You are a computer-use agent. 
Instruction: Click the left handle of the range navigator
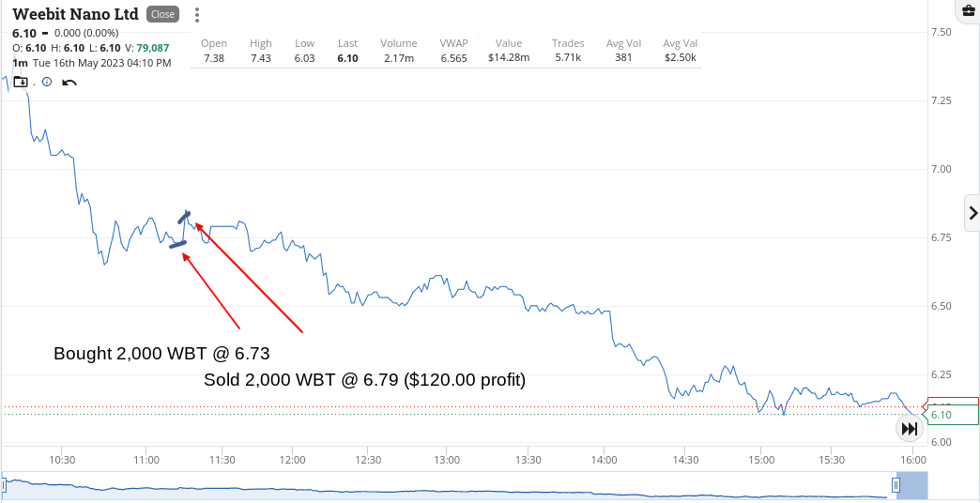coord(4,485)
